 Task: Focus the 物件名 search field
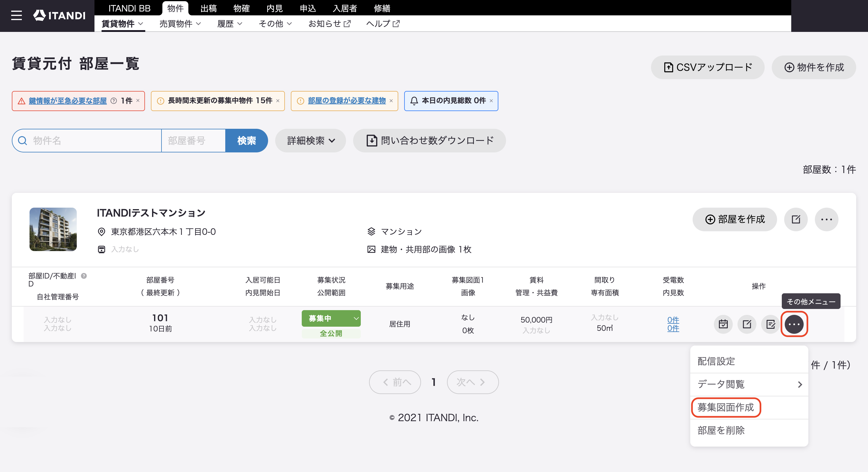87,141
